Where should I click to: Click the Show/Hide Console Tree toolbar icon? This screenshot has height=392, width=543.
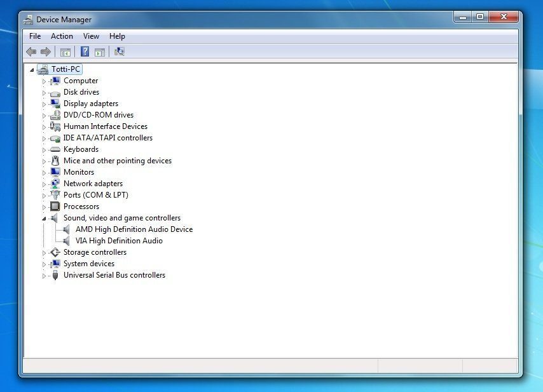(x=65, y=52)
